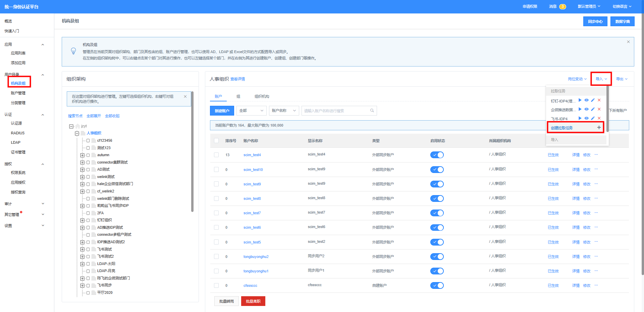Open the 账户名称 search field dropdown
Viewport: 644px width, 312px height.
[x=284, y=110]
